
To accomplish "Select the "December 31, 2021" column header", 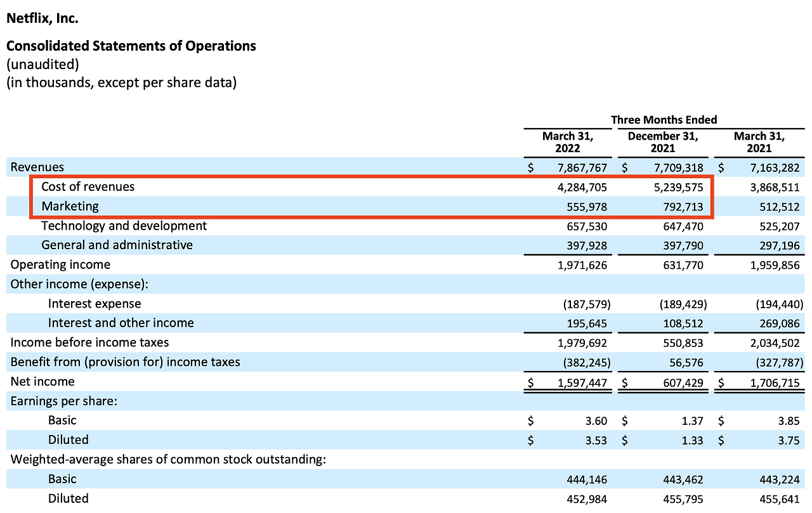I will tap(663, 142).
